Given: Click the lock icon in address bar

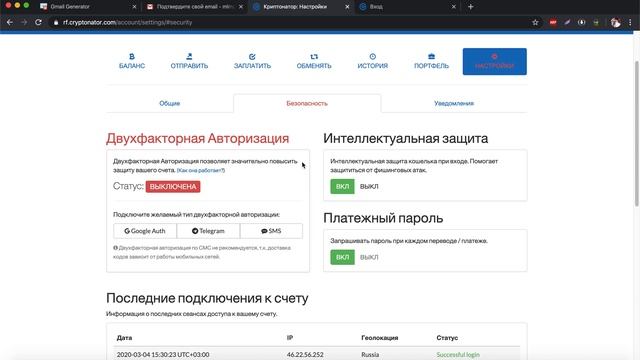Looking at the screenshot, I should 56,22.
